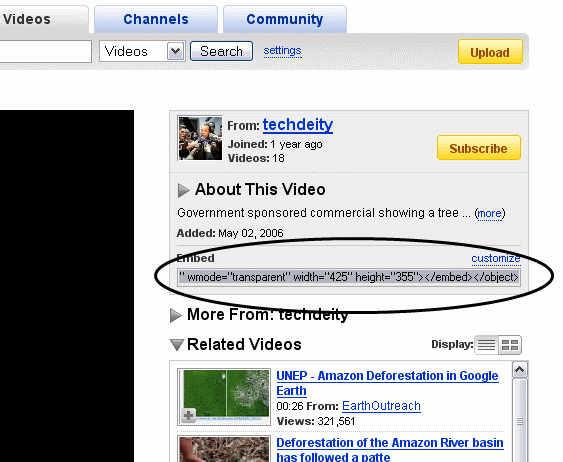Expand the About This Video section

[183, 190]
